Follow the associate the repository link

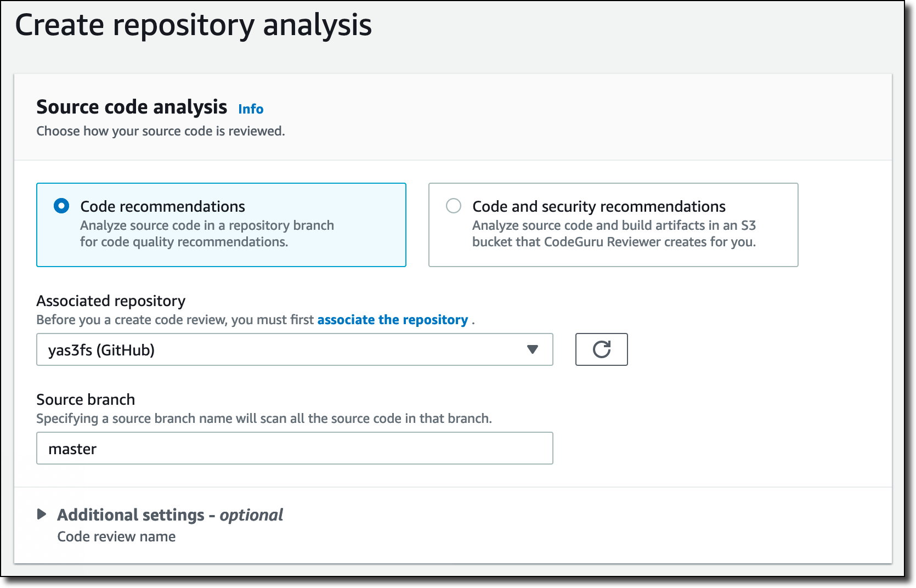(392, 320)
